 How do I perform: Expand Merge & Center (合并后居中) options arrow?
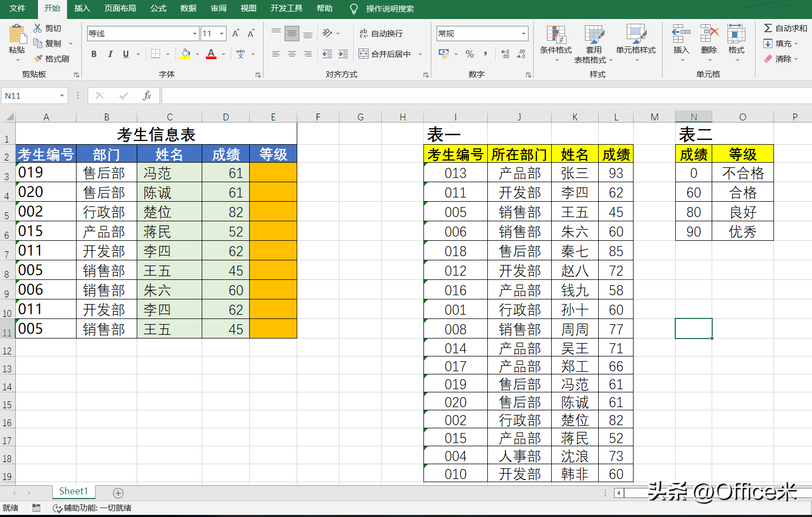(x=420, y=54)
